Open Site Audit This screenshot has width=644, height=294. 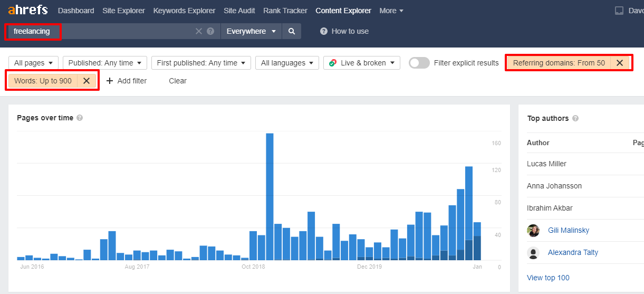(x=239, y=11)
